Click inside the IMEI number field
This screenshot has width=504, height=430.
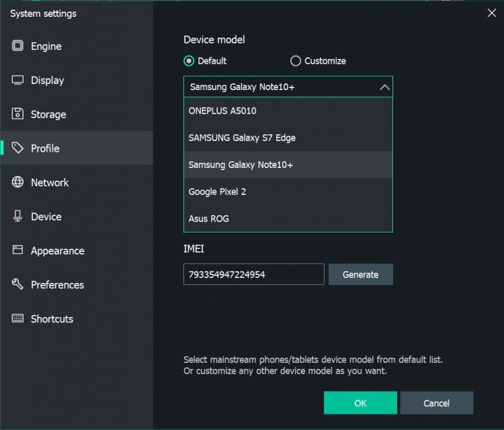pyautogui.click(x=253, y=274)
